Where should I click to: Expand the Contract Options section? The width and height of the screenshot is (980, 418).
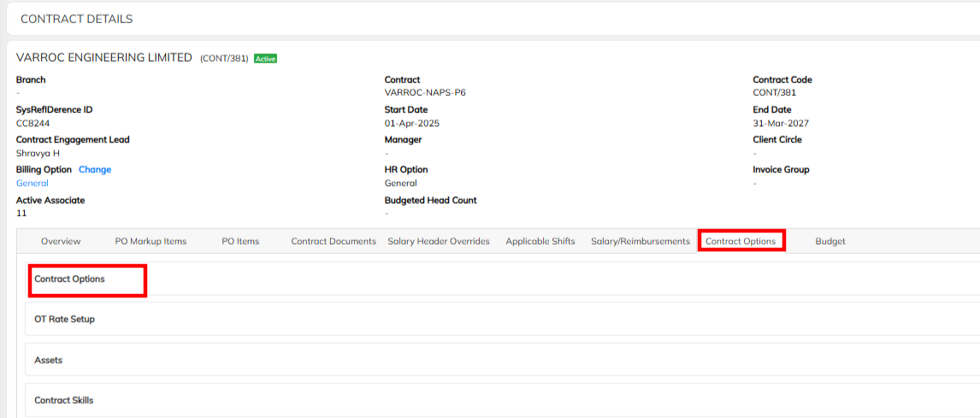[x=503, y=280]
